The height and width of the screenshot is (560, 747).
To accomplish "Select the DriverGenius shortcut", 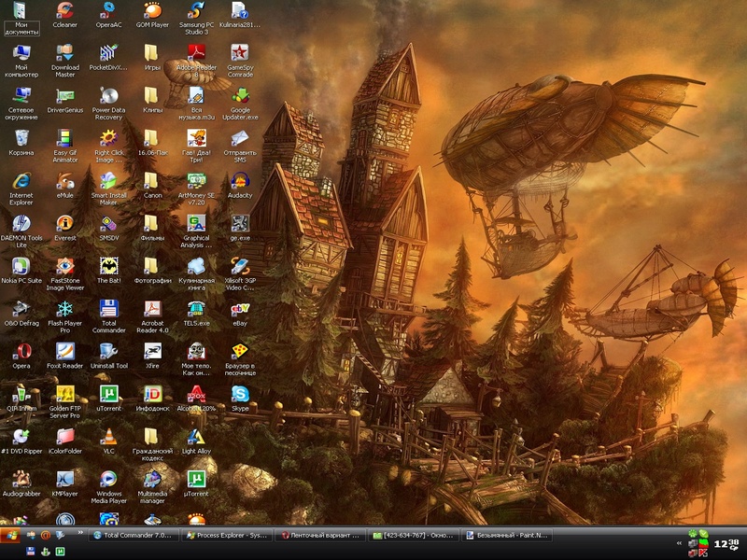I will click(x=65, y=96).
